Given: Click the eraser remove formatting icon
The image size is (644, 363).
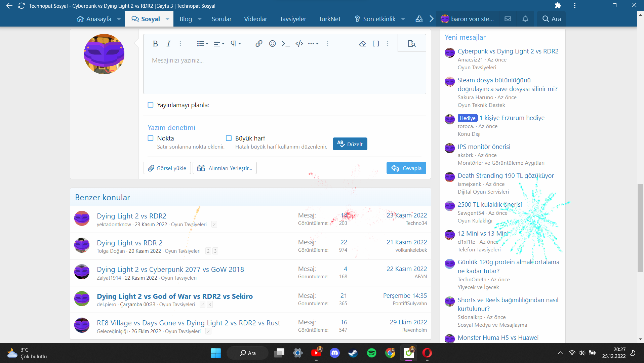Looking at the screenshot, I should click(362, 43).
